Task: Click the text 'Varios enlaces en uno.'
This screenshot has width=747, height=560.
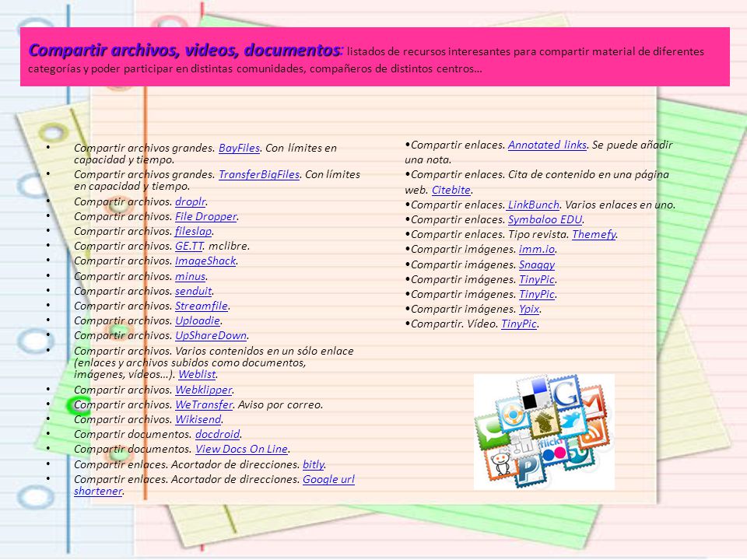Action: pos(620,205)
